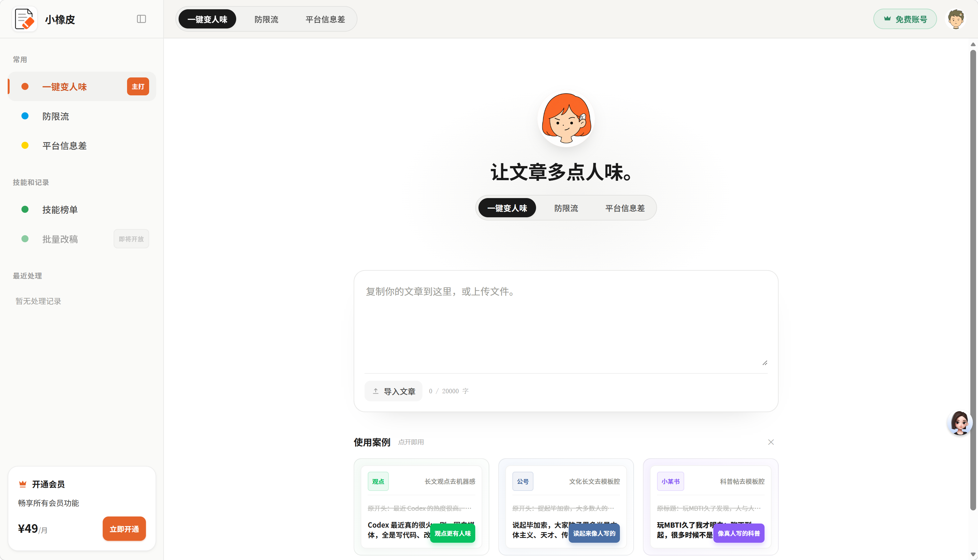Viewport: 978px width, 560px height.
Task: Click the crown icon beside 开通会员
Action: [x=23, y=484]
